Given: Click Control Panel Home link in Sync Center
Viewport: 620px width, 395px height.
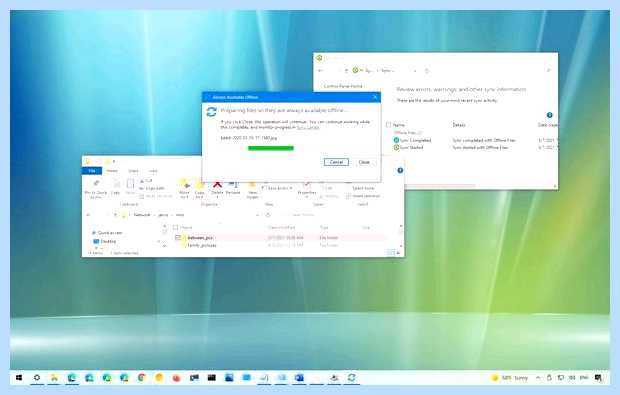Looking at the screenshot, I should coord(343,86).
